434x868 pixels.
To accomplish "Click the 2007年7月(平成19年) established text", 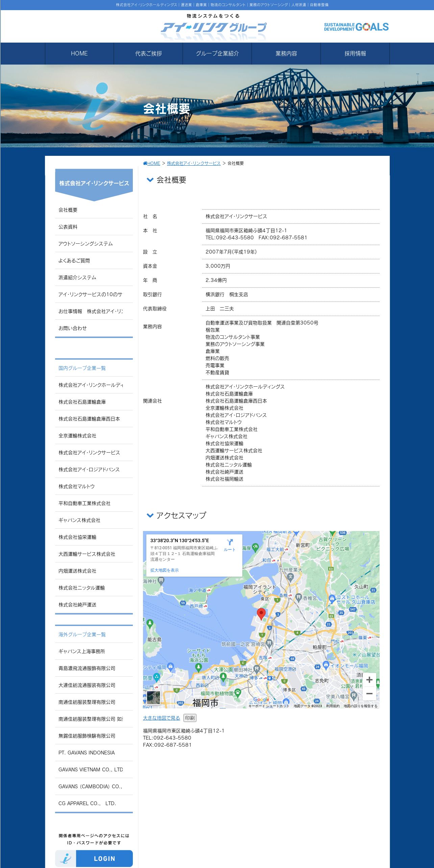I will (x=231, y=252).
